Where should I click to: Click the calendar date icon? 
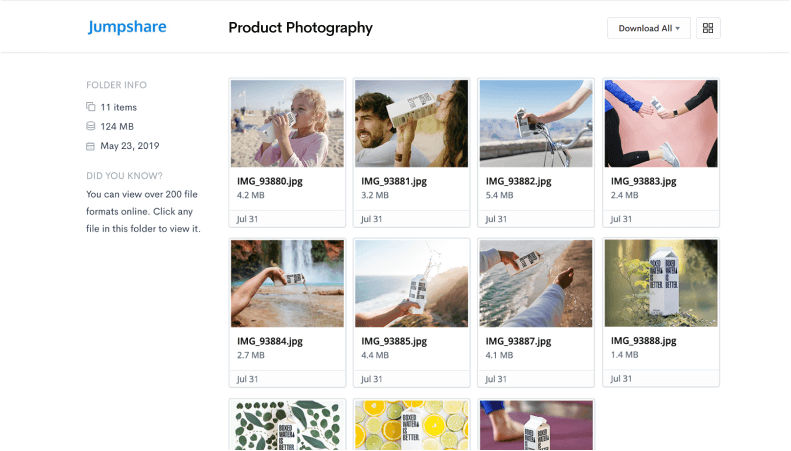click(91, 146)
